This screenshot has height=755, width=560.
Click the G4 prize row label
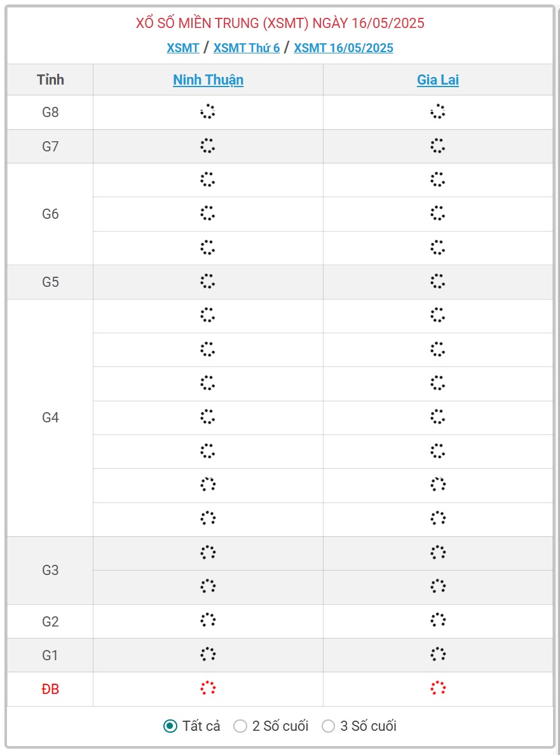[x=50, y=417]
